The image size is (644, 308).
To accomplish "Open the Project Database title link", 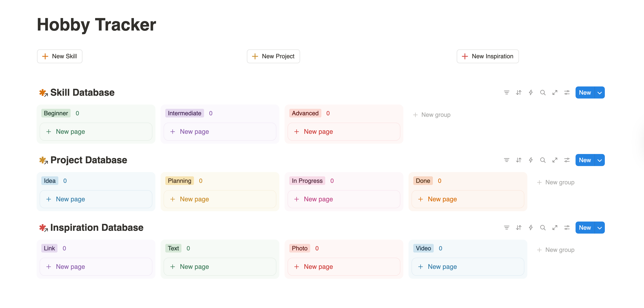I will (x=88, y=160).
